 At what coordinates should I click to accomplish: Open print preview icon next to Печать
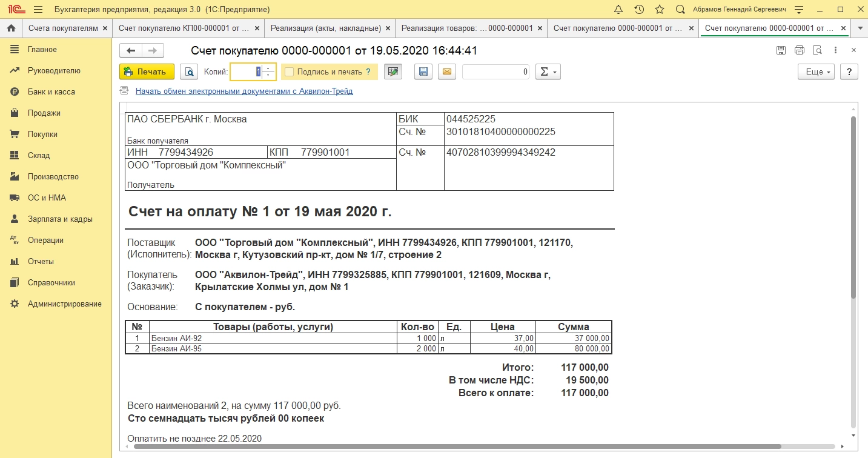coord(189,71)
